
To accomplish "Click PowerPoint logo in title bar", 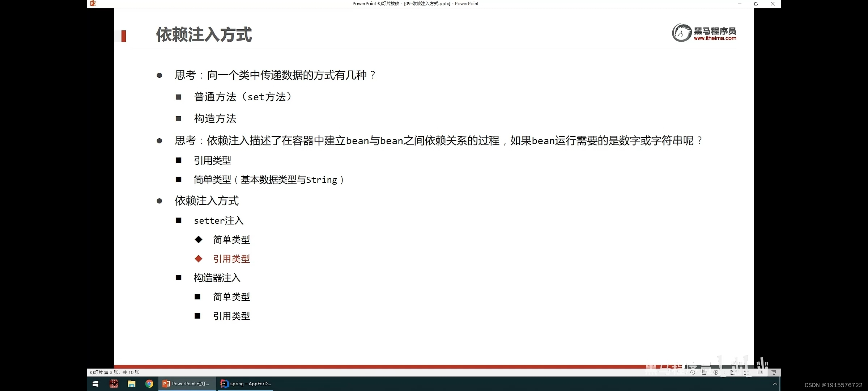I will (x=93, y=3).
